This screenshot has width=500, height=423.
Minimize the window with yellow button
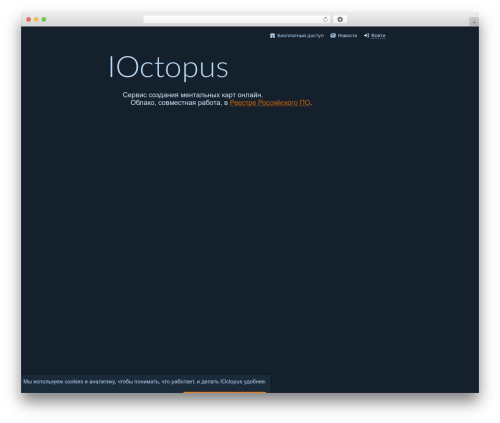(x=36, y=20)
